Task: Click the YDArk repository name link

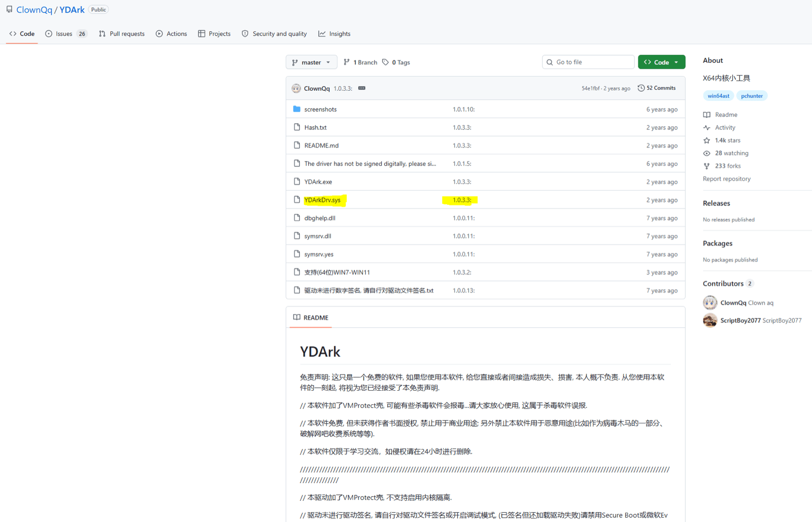Action: (x=72, y=10)
